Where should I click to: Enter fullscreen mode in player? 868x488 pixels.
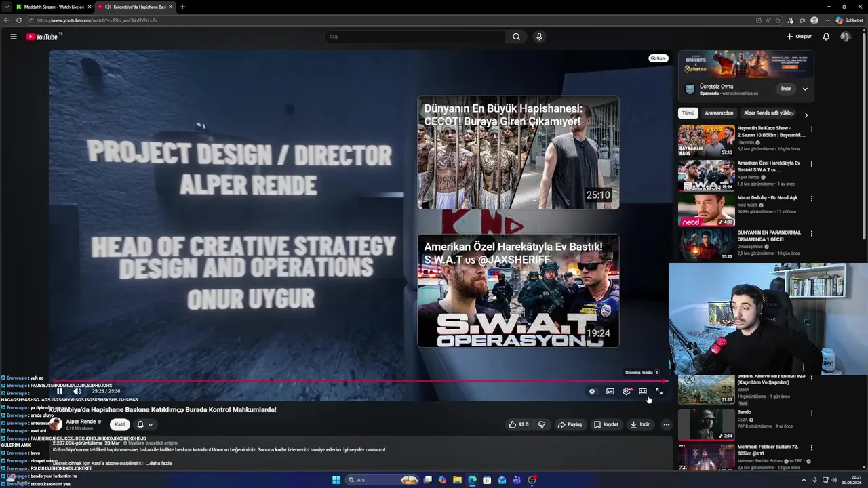[659, 391]
